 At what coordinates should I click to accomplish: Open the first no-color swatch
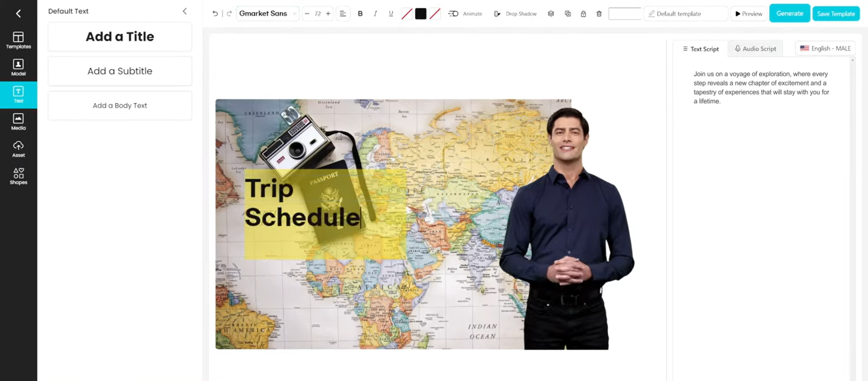tap(407, 14)
